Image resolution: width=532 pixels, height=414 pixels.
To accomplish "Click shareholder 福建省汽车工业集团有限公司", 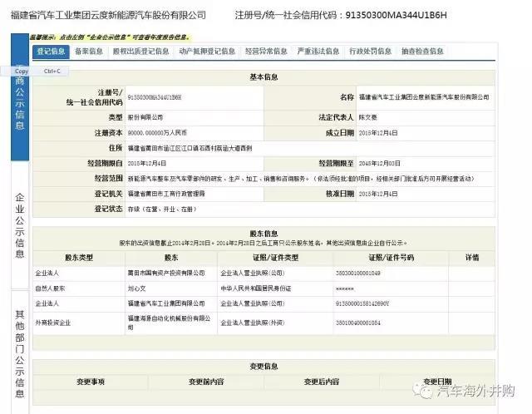I will (x=166, y=303).
